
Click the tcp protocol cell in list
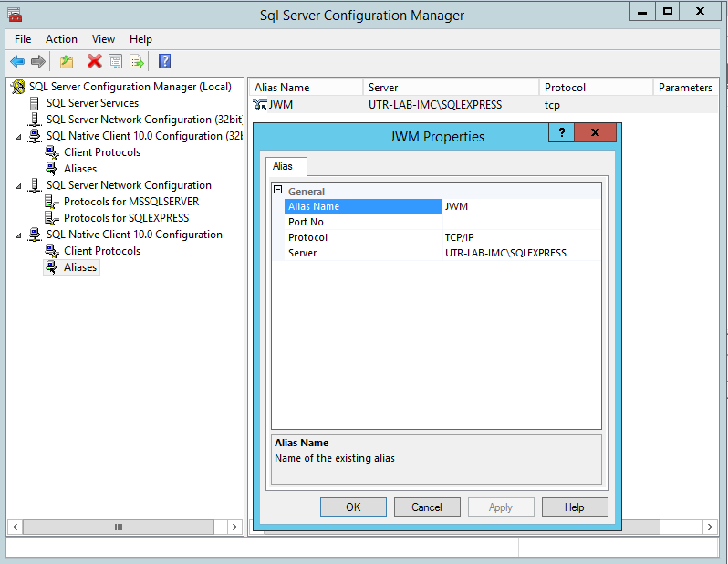pyautogui.click(x=552, y=106)
